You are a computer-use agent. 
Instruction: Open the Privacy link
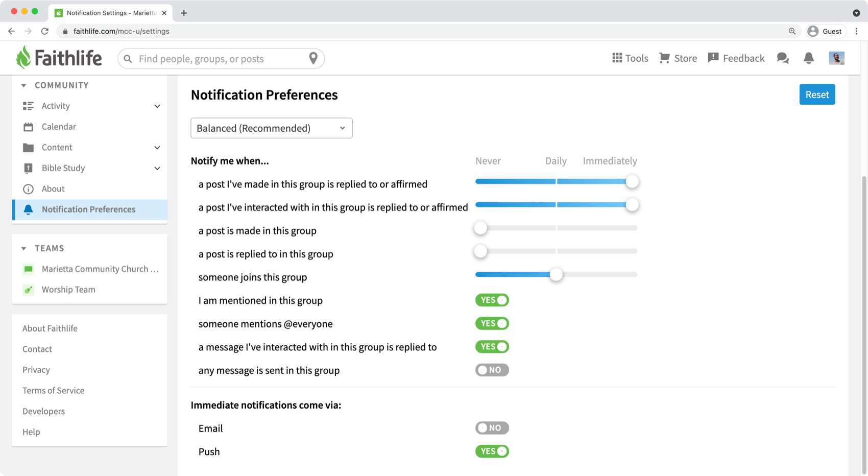(36, 370)
